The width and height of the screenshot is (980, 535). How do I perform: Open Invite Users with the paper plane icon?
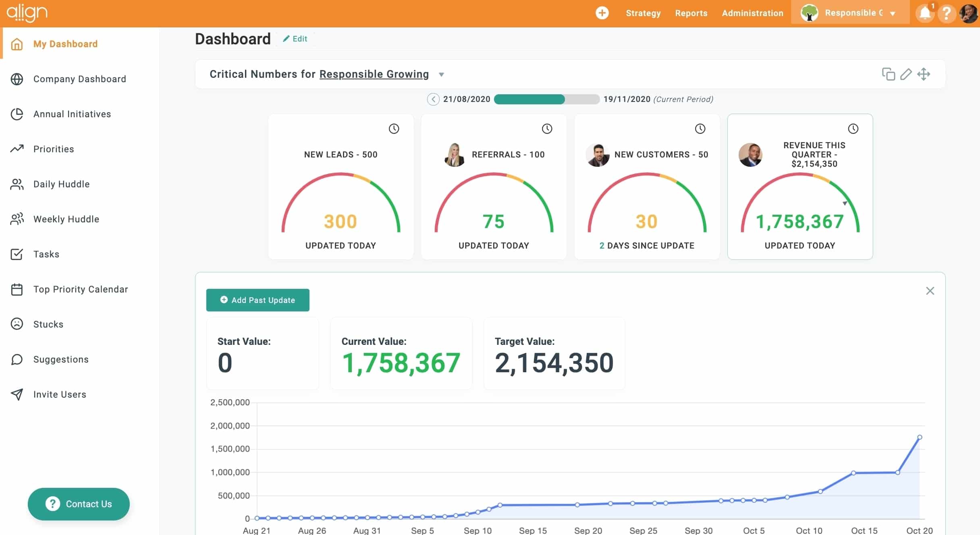17,394
